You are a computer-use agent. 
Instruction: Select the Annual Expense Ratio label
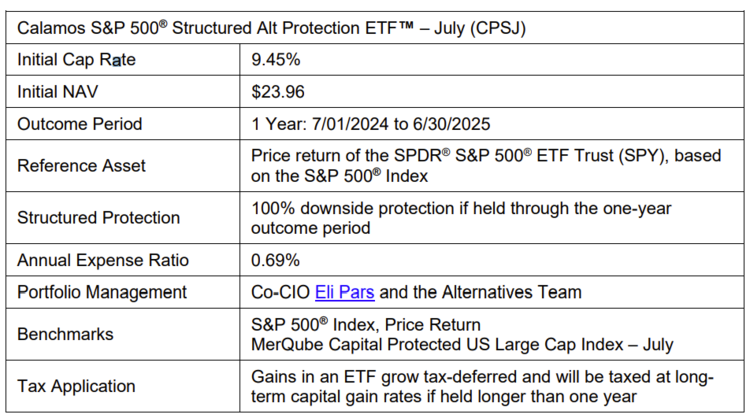[x=102, y=260]
